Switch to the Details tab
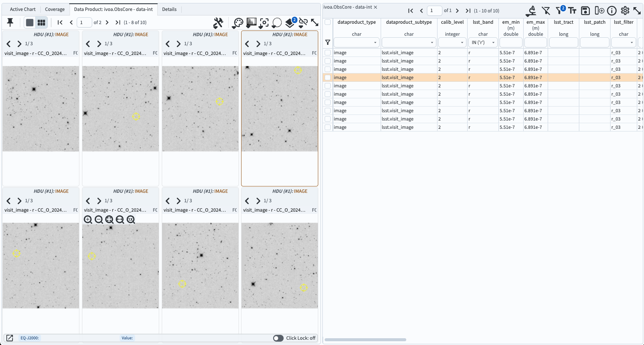 [x=169, y=9]
